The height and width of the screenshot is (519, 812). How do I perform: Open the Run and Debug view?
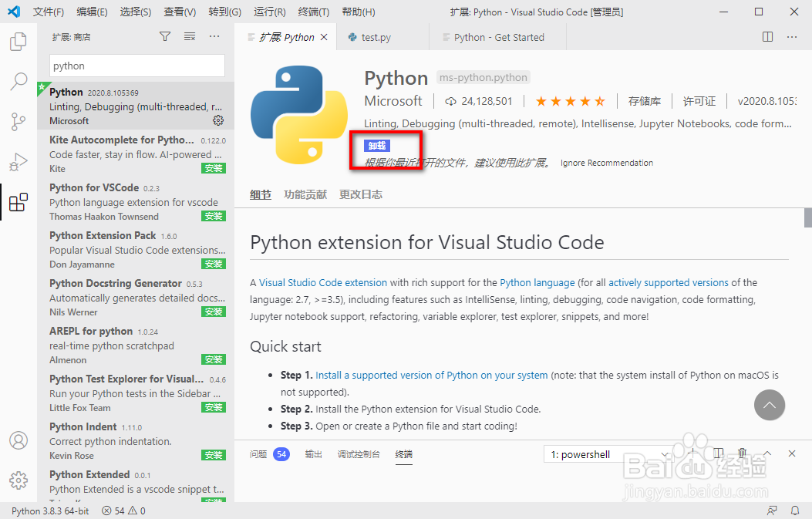(19, 163)
